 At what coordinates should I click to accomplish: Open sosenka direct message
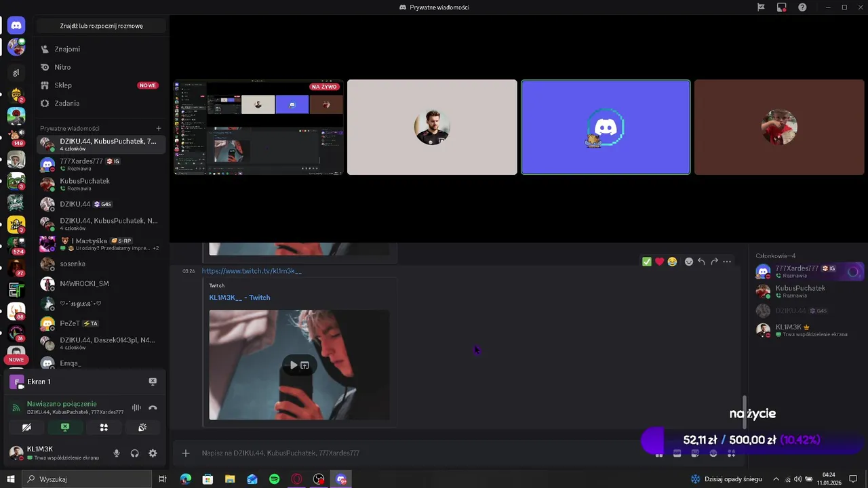pyautogui.click(x=102, y=264)
